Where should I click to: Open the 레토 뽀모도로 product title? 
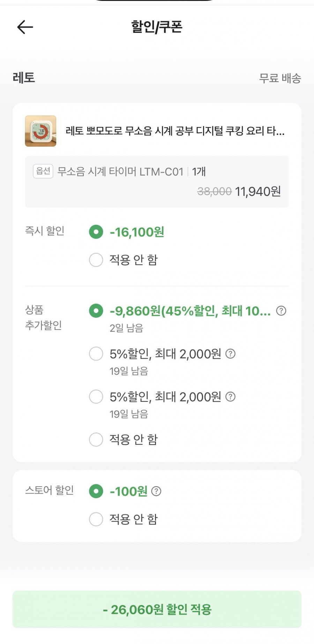[x=175, y=131]
